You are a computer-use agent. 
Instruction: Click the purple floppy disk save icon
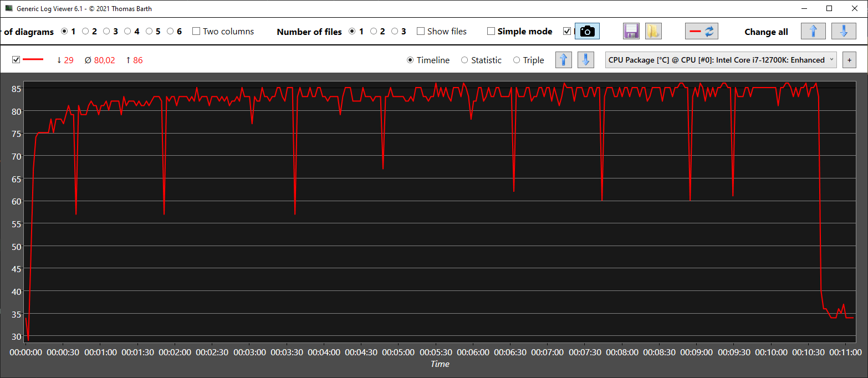tap(631, 32)
